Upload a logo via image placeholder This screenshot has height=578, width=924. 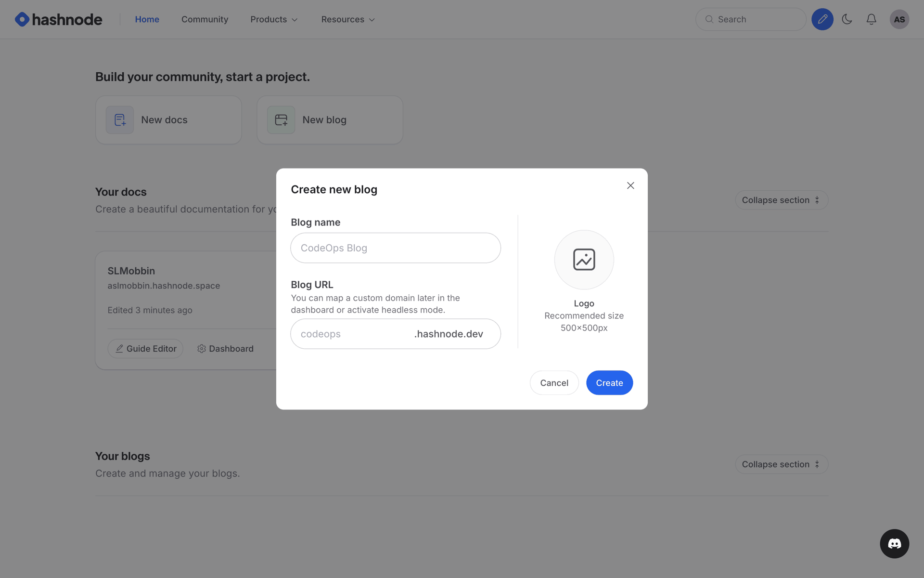click(584, 260)
